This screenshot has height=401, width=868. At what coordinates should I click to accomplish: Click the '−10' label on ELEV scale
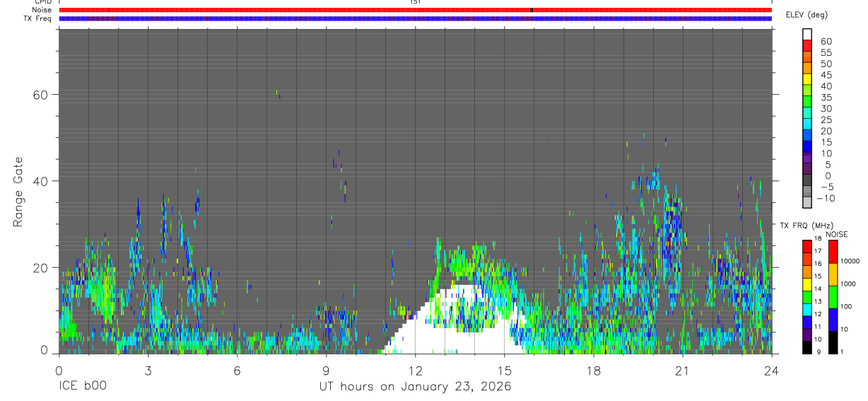click(x=826, y=198)
